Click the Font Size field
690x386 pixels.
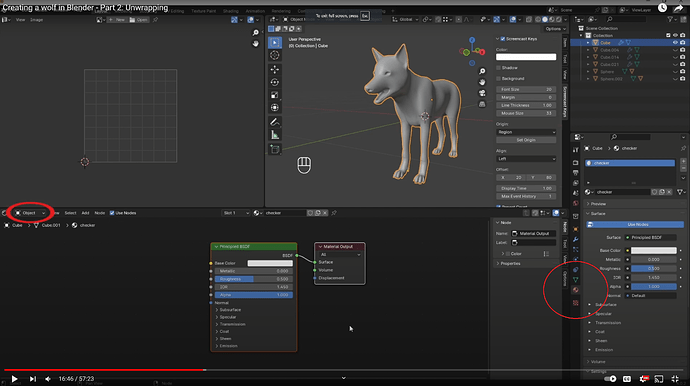(526, 89)
